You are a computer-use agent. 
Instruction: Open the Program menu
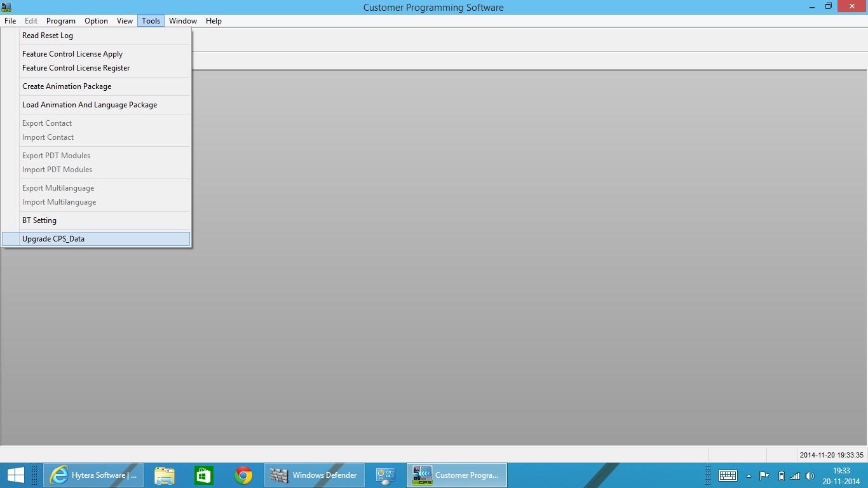pyautogui.click(x=61, y=21)
